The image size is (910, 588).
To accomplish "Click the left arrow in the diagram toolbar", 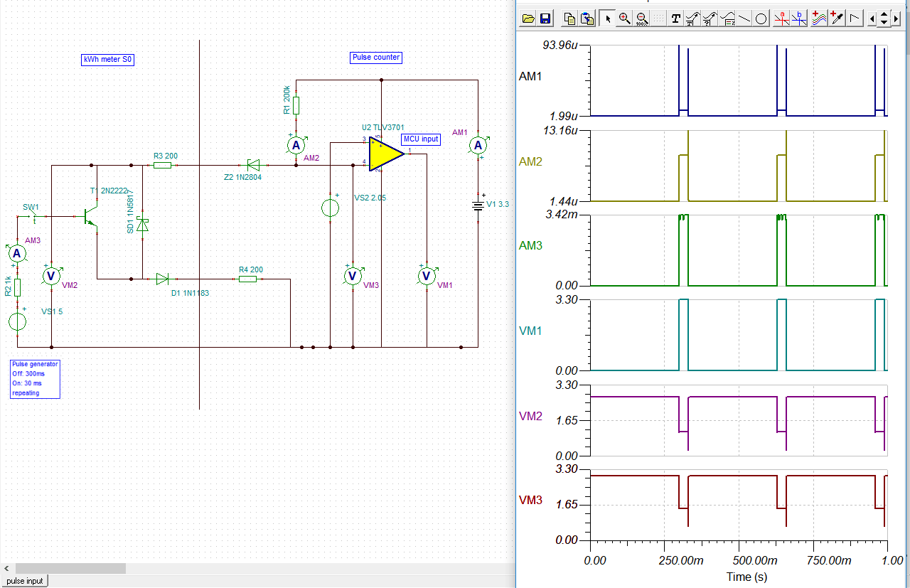I will pyautogui.click(x=874, y=19).
